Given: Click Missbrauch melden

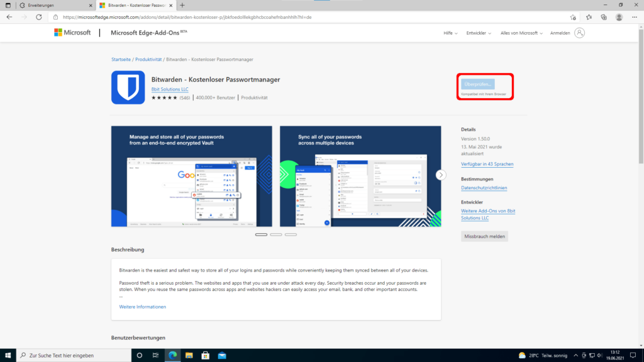Looking at the screenshot, I should (x=485, y=236).
